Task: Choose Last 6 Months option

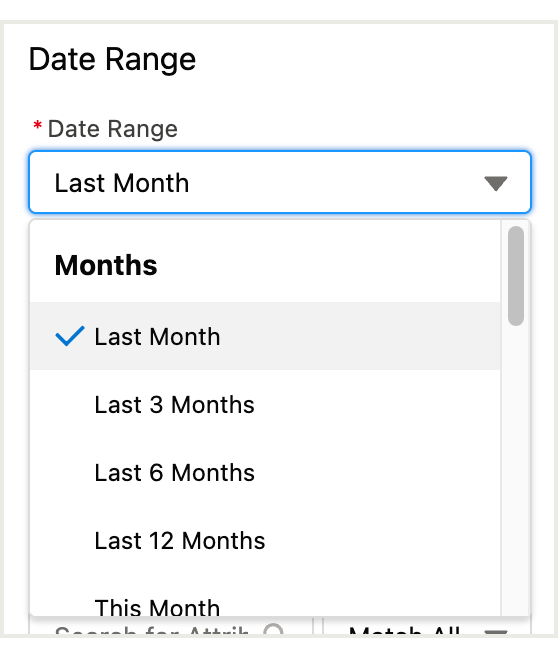Action: (x=265, y=472)
